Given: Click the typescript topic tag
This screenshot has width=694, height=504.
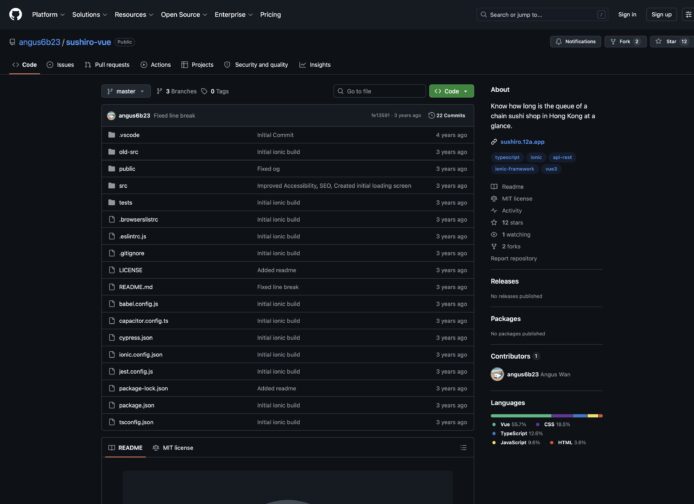Looking at the screenshot, I should click(507, 157).
